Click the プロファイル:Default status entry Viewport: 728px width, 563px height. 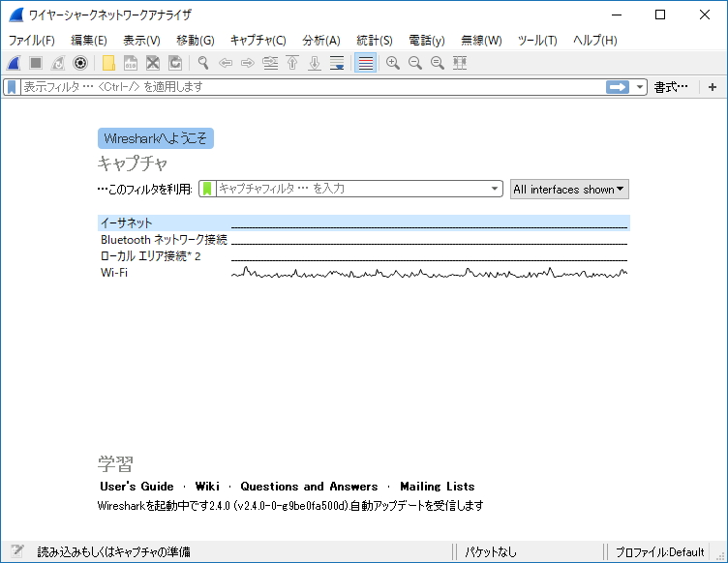tap(659, 551)
